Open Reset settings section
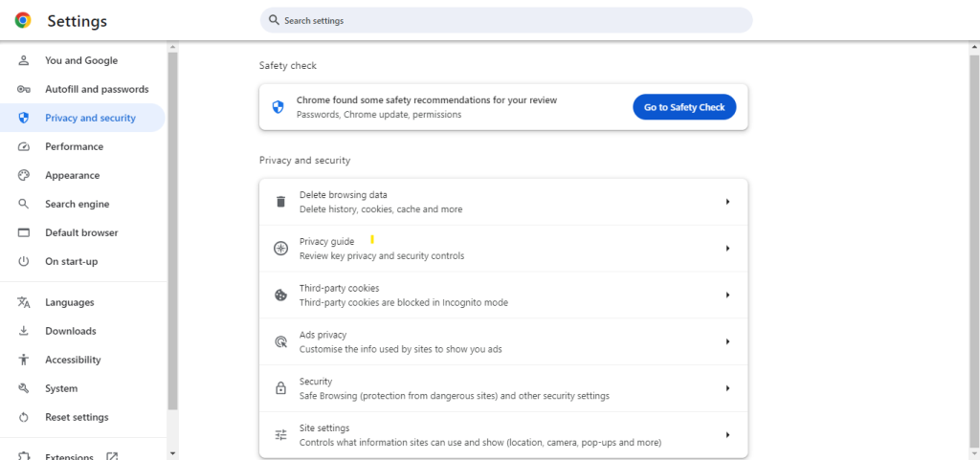Image resolution: width=980 pixels, height=460 pixels. 82,417
